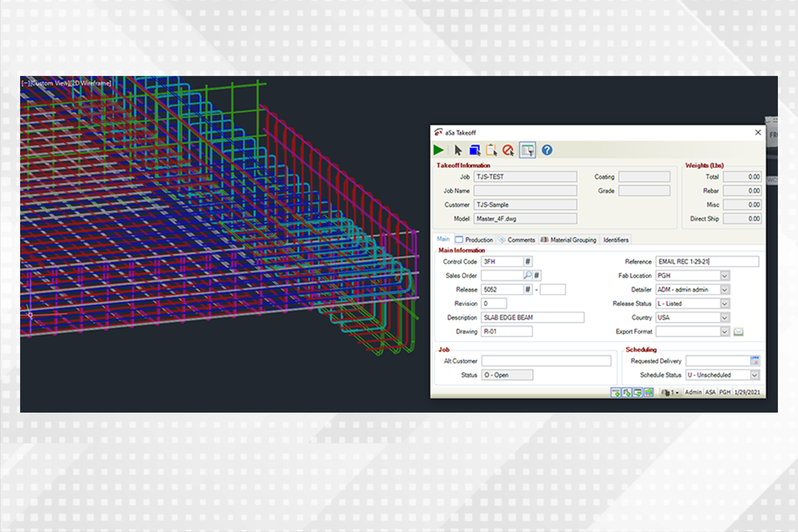Viewport: 798px width, 532px height.
Task: Click the envelope icon beside Export Format
Action: (x=738, y=332)
